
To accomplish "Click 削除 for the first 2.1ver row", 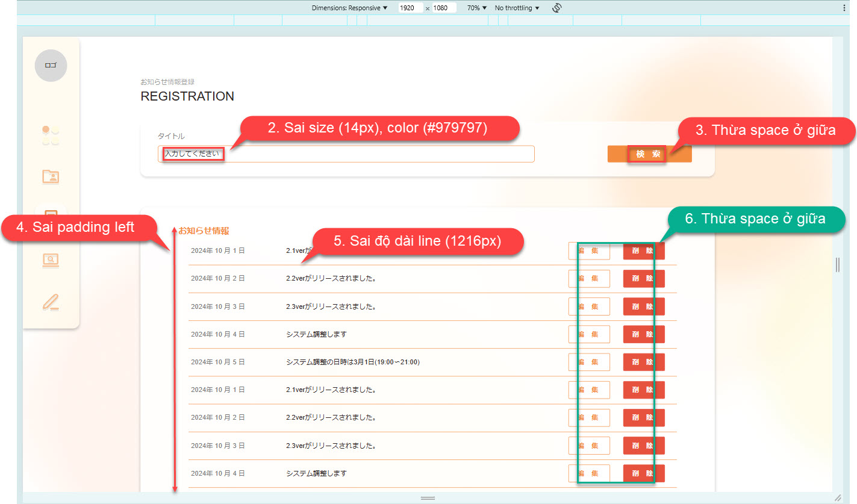I will click(643, 251).
